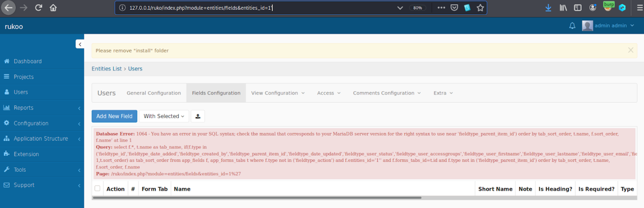Select the Fields Configuration tab
Viewport: 644px width, 208px height.
coord(216,93)
